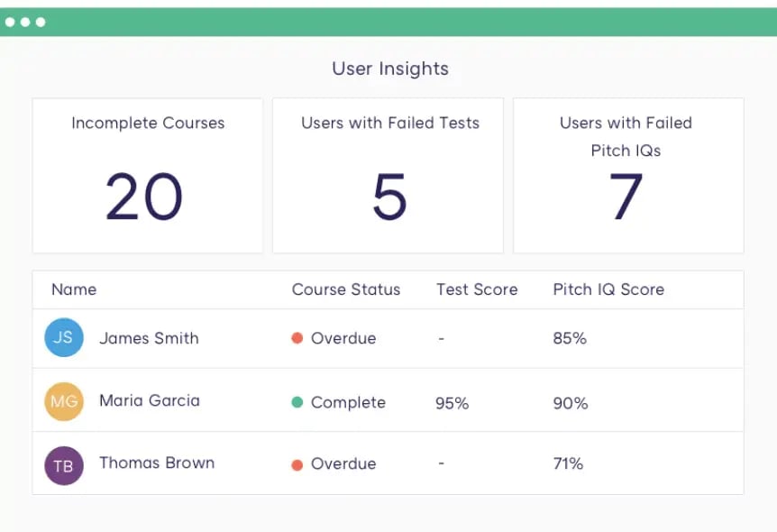Click Thomas Brown's red Overdue status dot
Screen dimensions: 777x532
297,464
